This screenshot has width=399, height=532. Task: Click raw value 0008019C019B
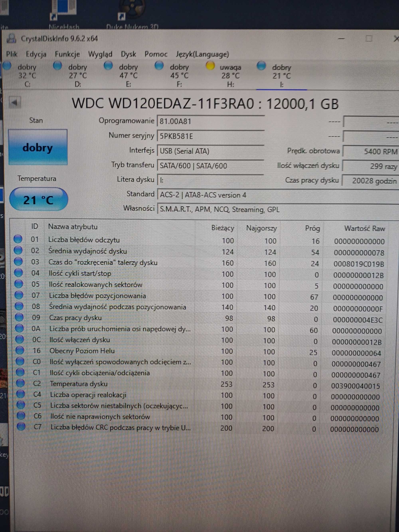pos(359,264)
